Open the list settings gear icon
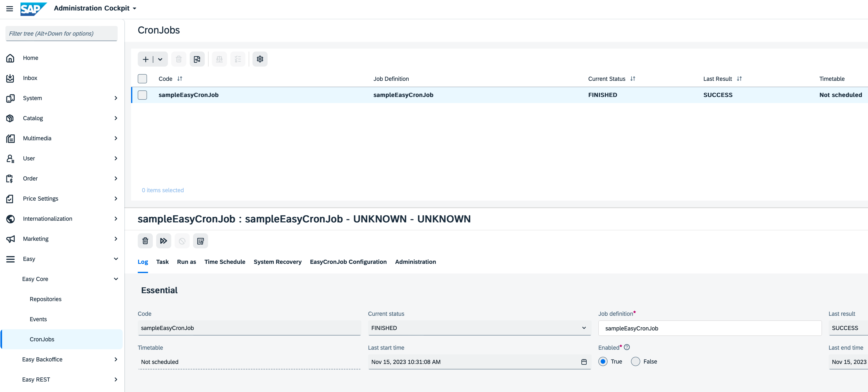Viewport: 868px width, 392px height. (x=260, y=59)
